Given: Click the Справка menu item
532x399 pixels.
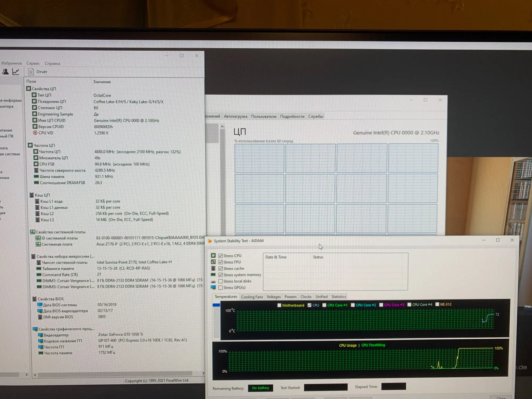Looking at the screenshot, I should [52, 63].
